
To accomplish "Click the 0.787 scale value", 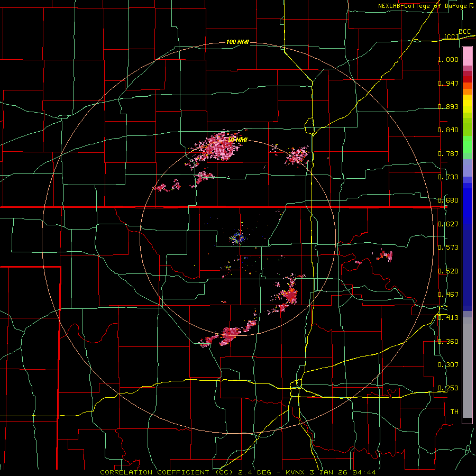I will pyautogui.click(x=448, y=153).
